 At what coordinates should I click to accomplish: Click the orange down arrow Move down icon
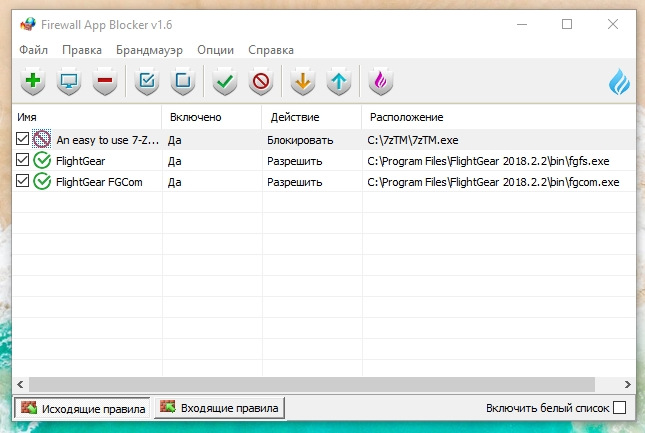point(303,81)
